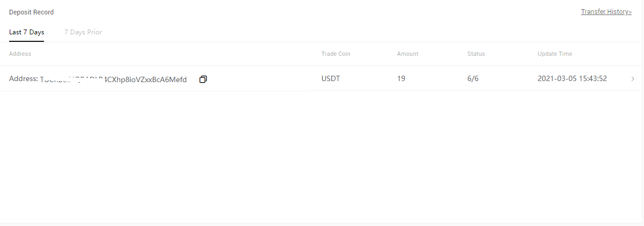The image size is (644, 226).
Task: Click the underline beneath Last 7 Days
Action: [x=26, y=41]
